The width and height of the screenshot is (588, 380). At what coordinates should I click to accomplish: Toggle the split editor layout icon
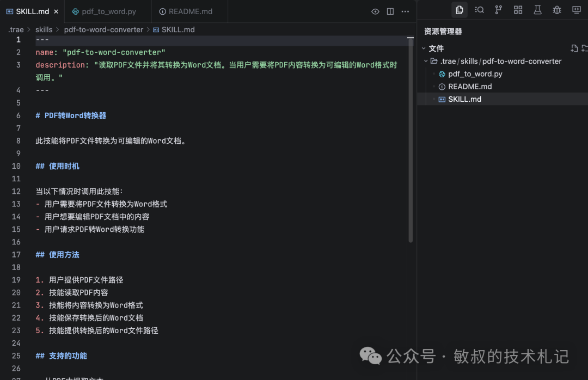(390, 11)
